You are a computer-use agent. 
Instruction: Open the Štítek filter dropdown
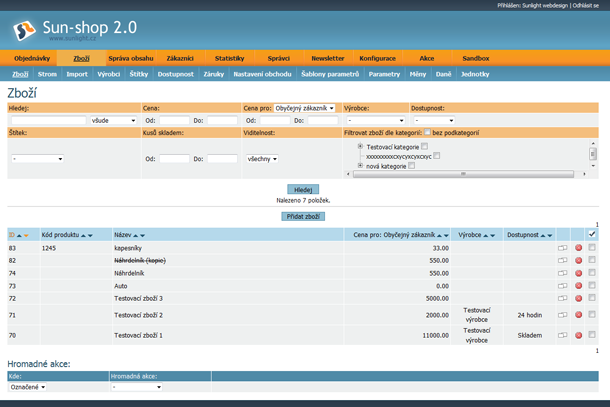point(37,159)
